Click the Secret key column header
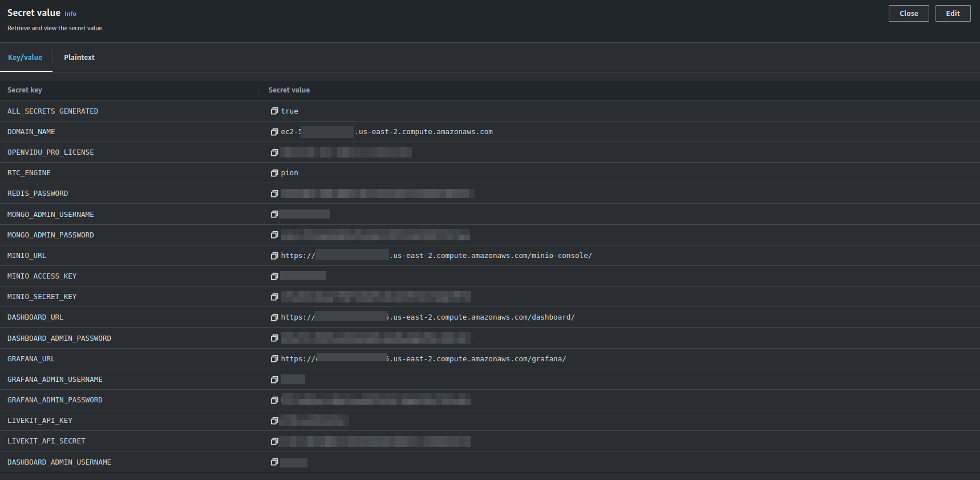This screenshot has height=480, width=980. (25, 90)
